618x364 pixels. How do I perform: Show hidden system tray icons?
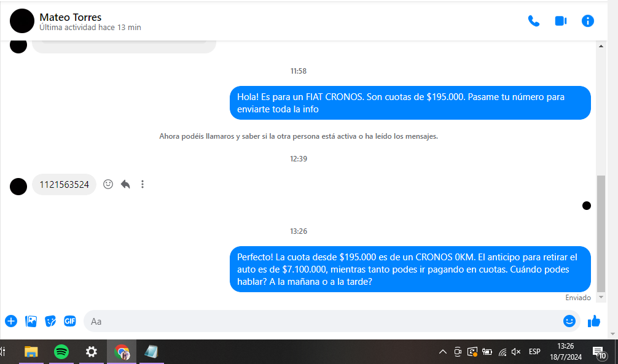[x=442, y=352]
